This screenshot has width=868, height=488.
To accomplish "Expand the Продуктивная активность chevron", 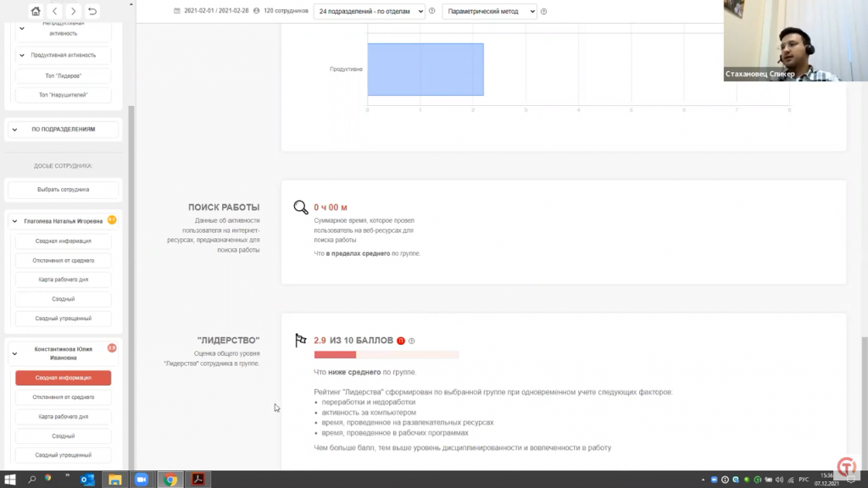I will (x=21, y=55).
